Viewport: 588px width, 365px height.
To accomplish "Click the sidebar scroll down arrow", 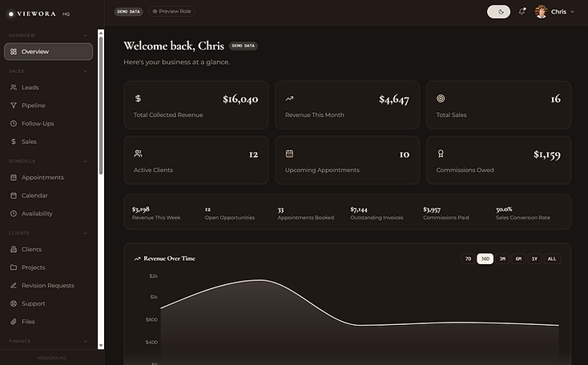I will (101, 346).
